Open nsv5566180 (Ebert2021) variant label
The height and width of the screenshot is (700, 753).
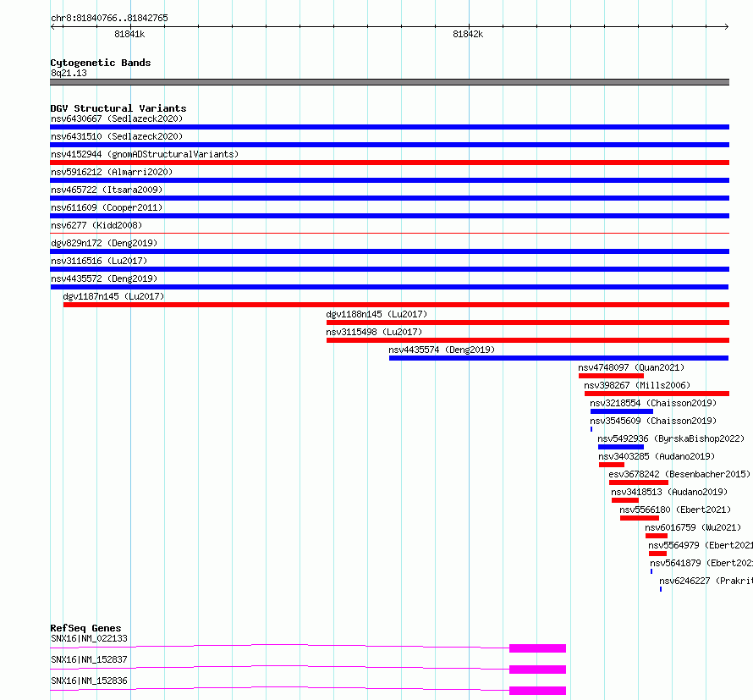(x=675, y=510)
